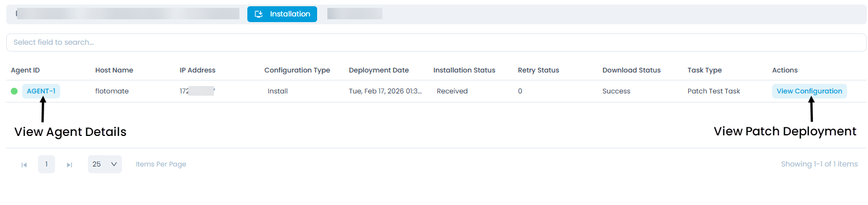Click the View Configuration button
The width and height of the screenshot is (868, 205).
809,91
